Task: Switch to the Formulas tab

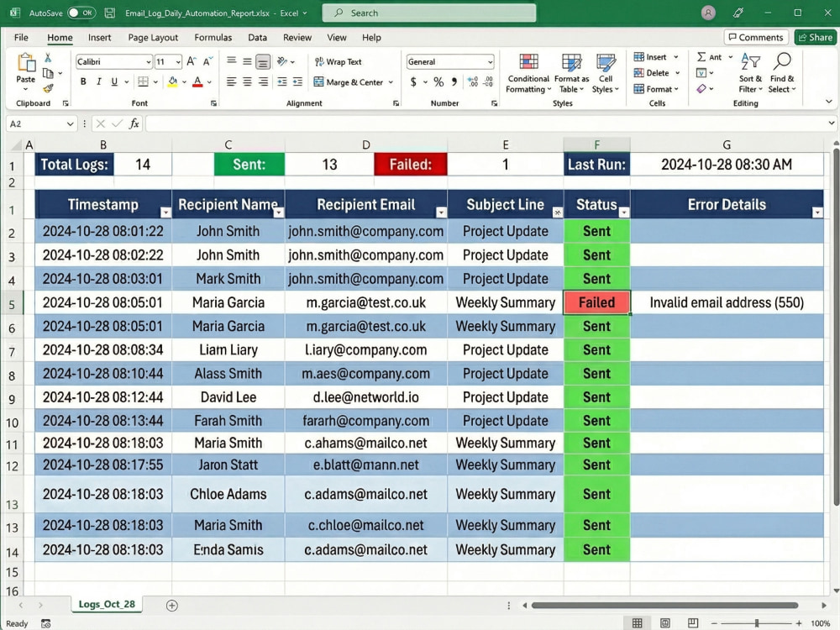Action: (x=213, y=38)
